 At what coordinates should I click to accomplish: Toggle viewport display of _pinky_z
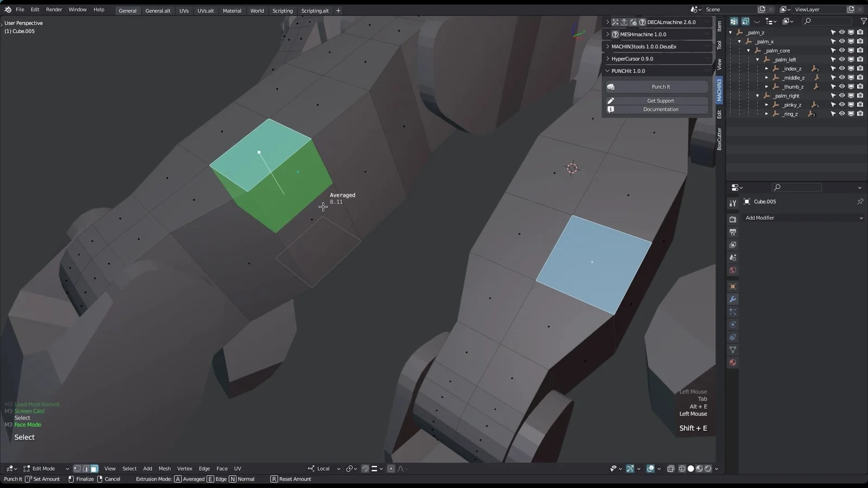(851, 105)
